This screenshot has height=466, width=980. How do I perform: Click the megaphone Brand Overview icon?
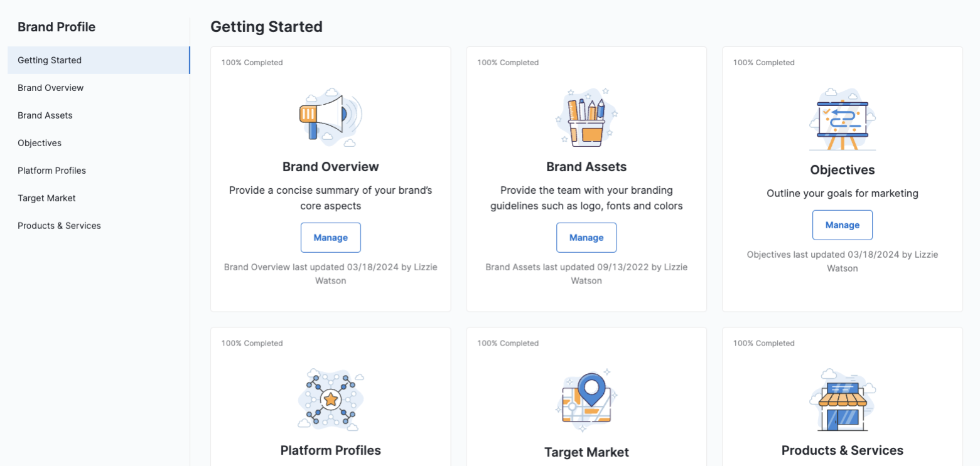[x=330, y=117]
